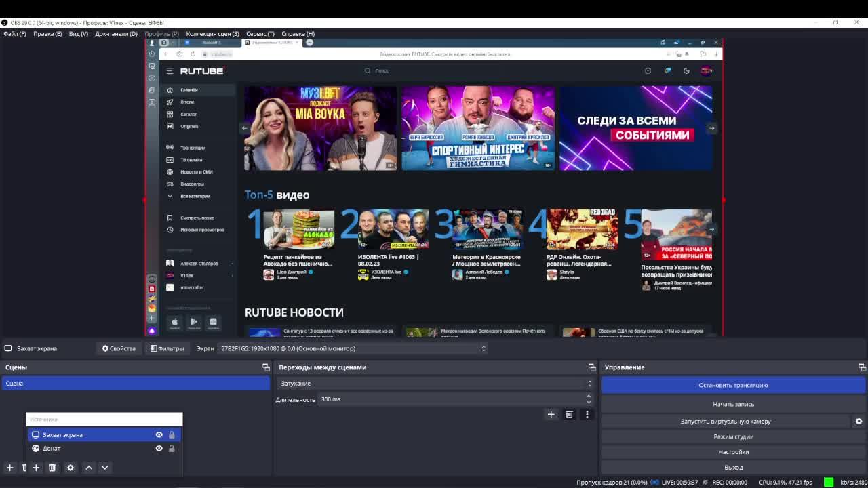Click the Длительность 300 ms field
The width and height of the screenshot is (868, 488).
click(450, 399)
